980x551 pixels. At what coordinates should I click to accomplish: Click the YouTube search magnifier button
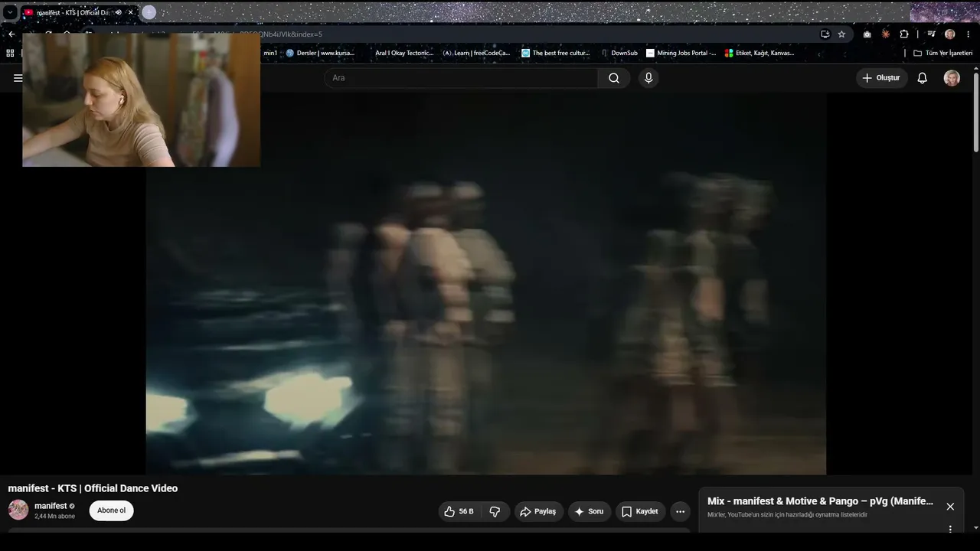pyautogui.click(x=614, y=78)
